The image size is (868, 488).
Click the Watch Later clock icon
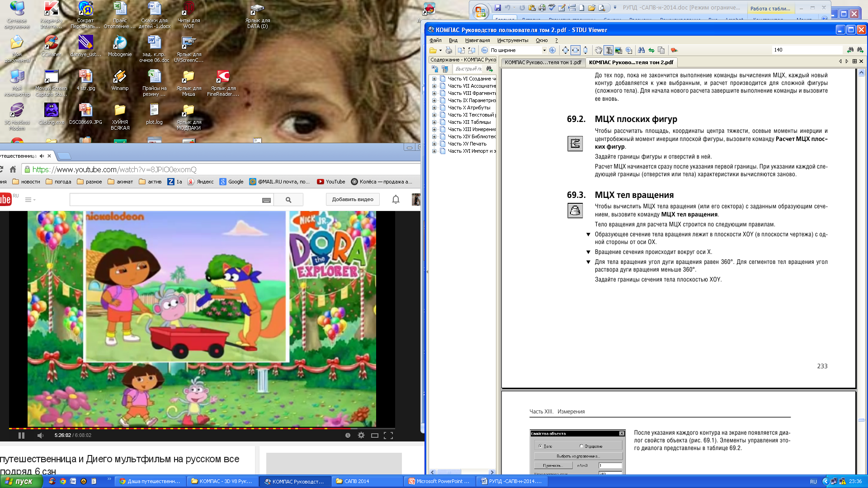pos(348,435)
